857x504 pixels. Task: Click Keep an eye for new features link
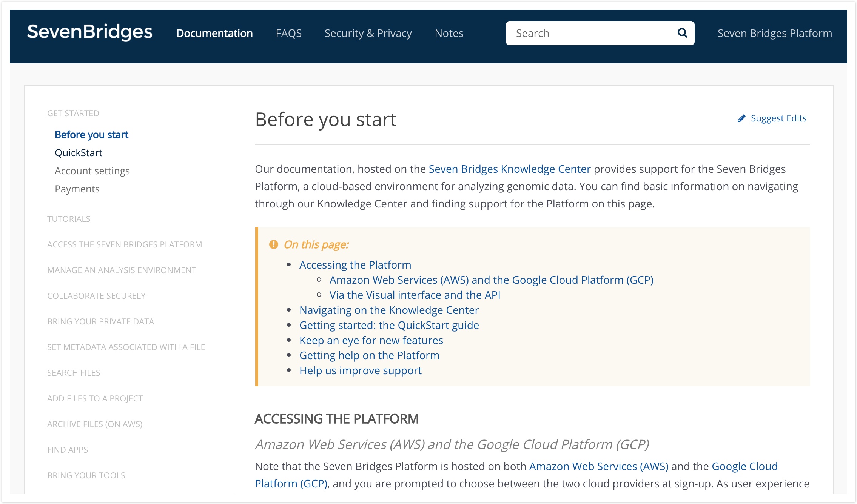click(x=371, y=340)
